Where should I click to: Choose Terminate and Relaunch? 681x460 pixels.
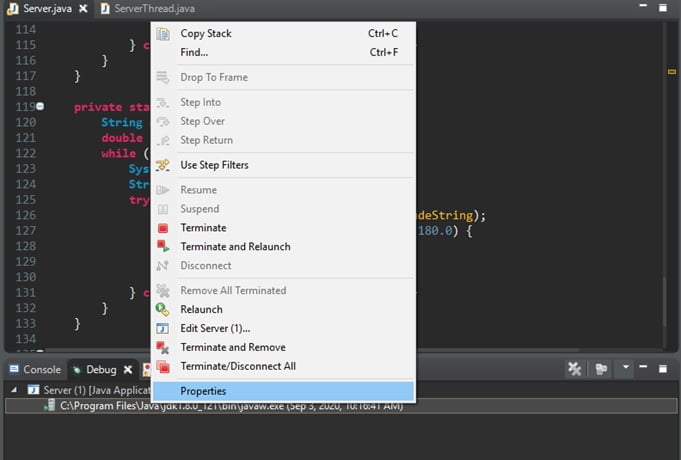tap(283, 247)
